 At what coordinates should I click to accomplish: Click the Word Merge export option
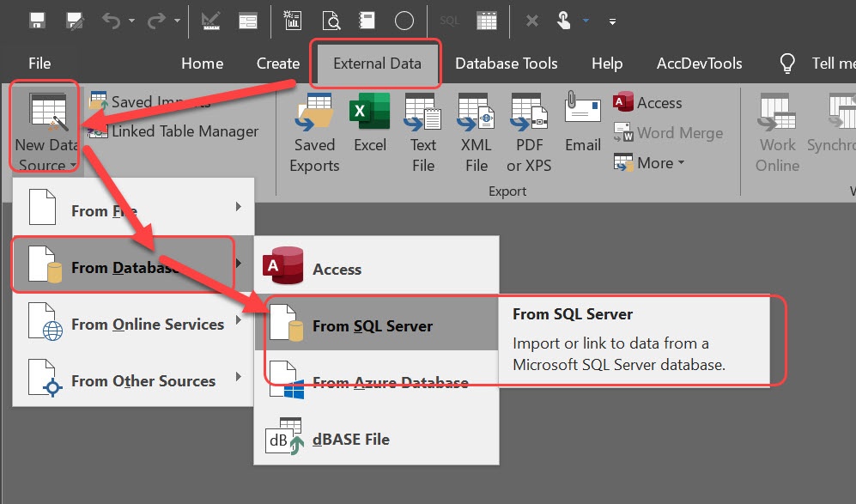668,133
